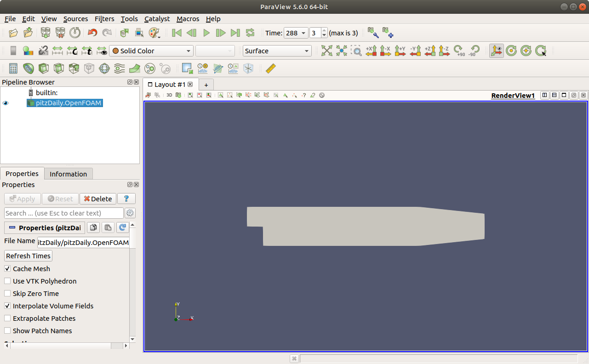The width and height of the screenshot is (589, 364).
Task: Rescale to data range icon
Action: coord(57,51)
